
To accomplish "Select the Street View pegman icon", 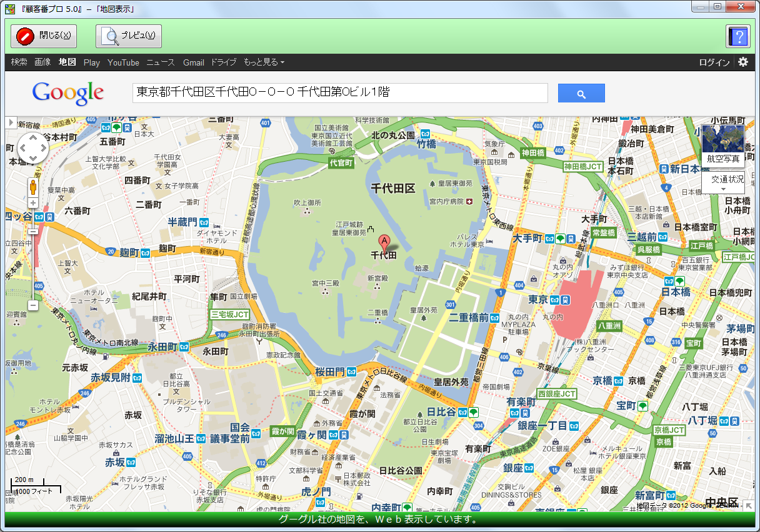I will (x=32, y=187).
